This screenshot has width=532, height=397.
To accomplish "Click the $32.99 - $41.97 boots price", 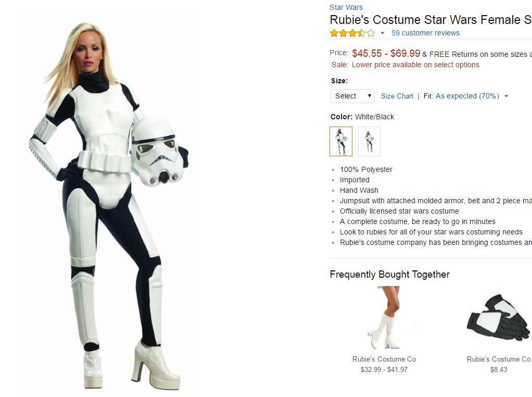I will pyautogui.click(x=384, y=369).
